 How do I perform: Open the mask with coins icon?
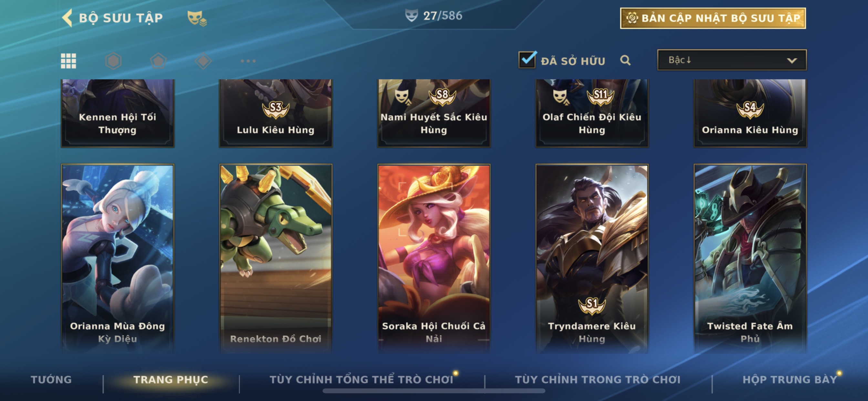coord(197,18)
